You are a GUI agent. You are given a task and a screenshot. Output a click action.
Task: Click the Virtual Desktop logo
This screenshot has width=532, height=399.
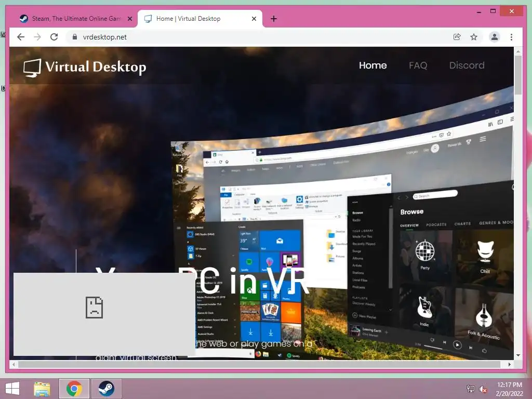click(85, 67)
